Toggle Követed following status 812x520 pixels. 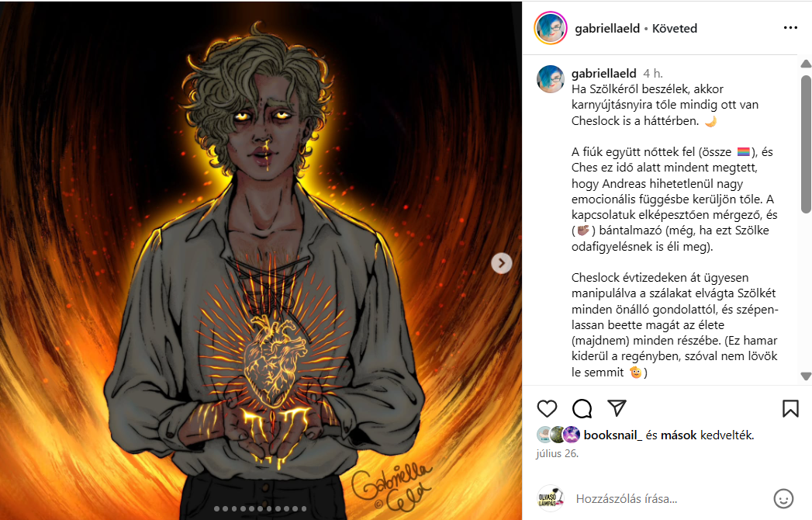click(674, 29)
